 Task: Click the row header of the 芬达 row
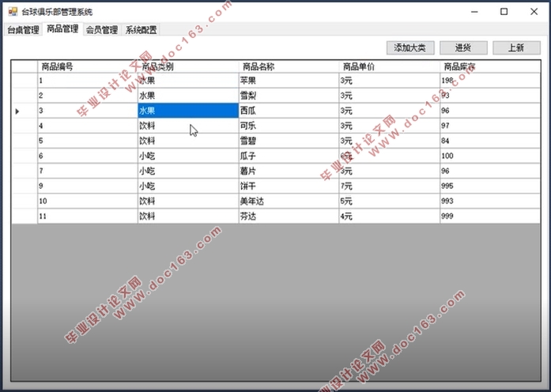point(25,217)
